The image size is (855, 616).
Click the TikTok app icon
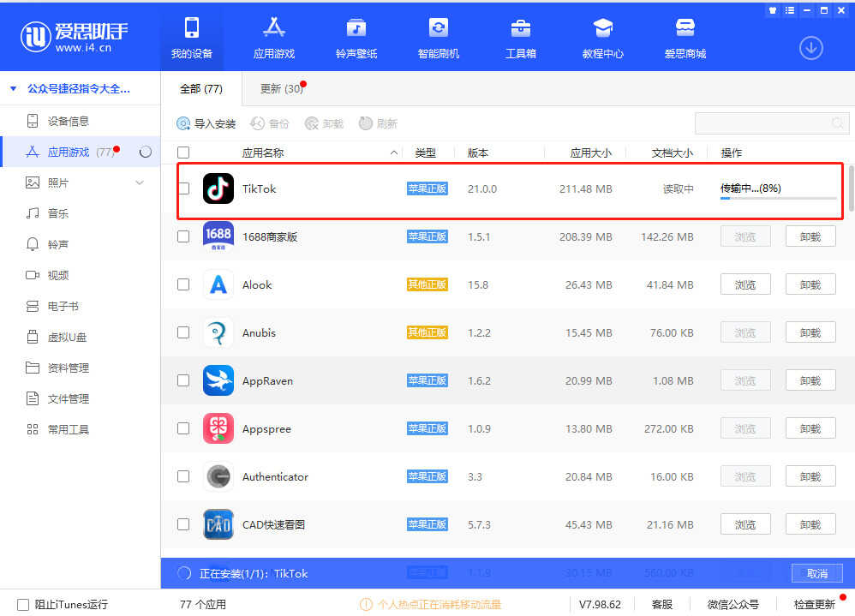coord(218,188)
